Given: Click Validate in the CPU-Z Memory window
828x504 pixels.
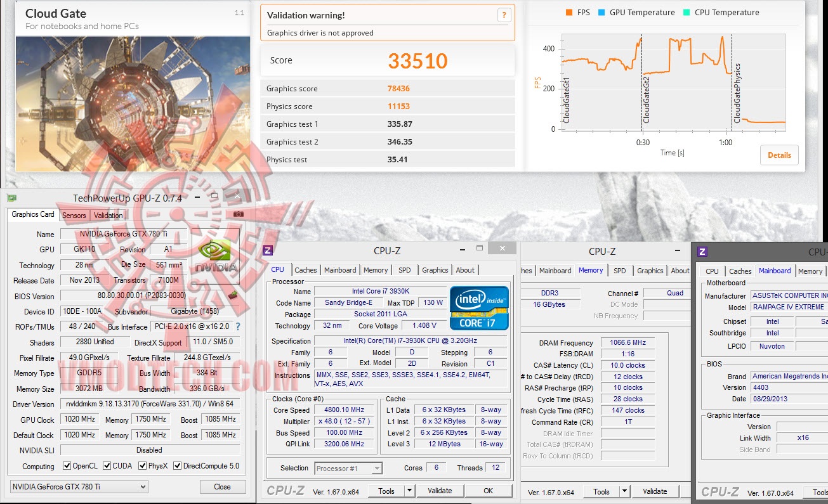Looking at the screenshot, I should 655,491.
